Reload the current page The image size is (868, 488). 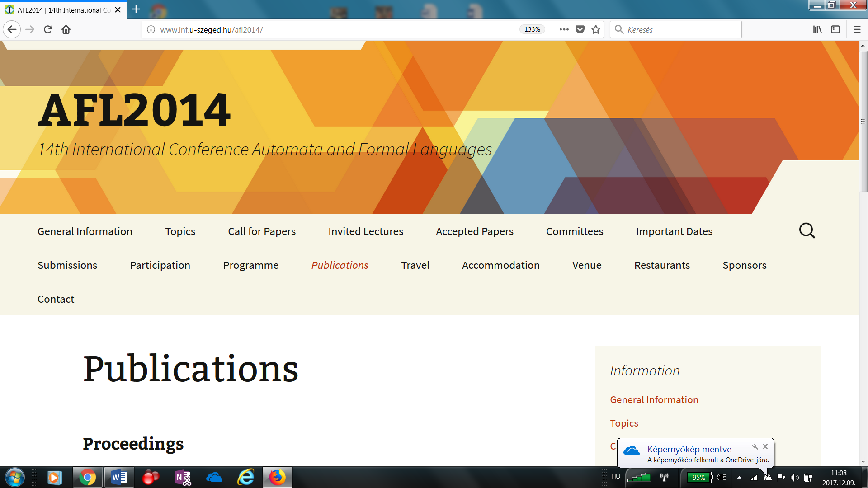[48, 30]
